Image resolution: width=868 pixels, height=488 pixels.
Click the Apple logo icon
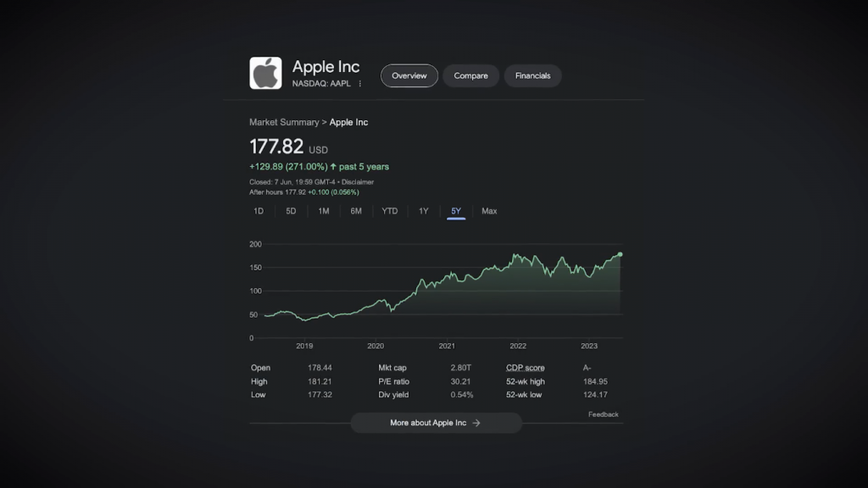click(x=265, y=73)
